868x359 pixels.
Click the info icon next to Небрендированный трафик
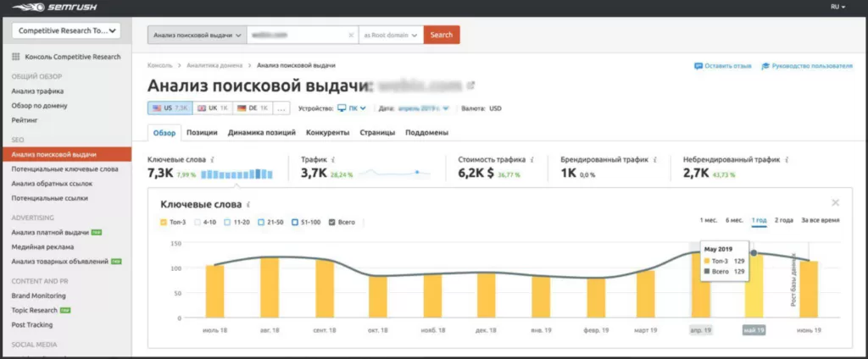tap(787, 159)
